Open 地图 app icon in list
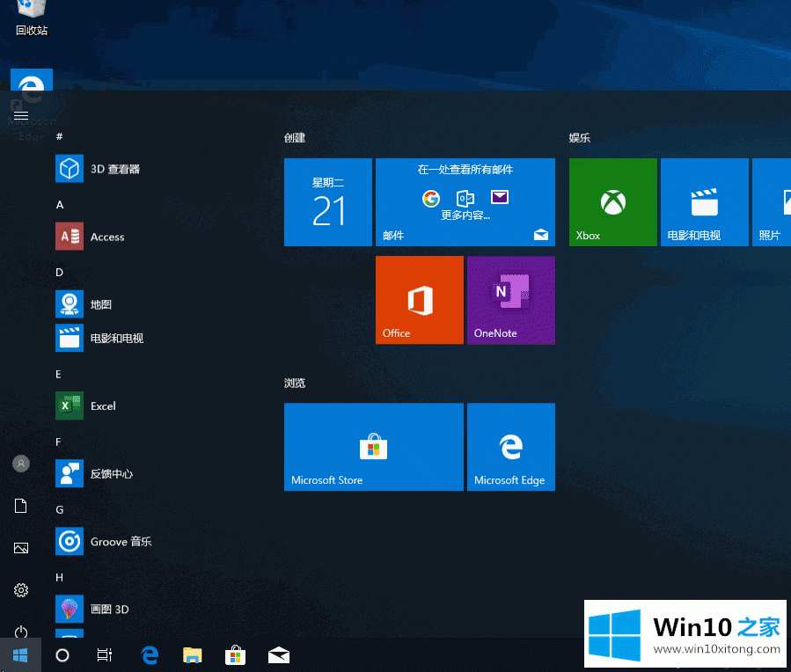The width and height of the screenshot is (791, 672). [70, 304]
